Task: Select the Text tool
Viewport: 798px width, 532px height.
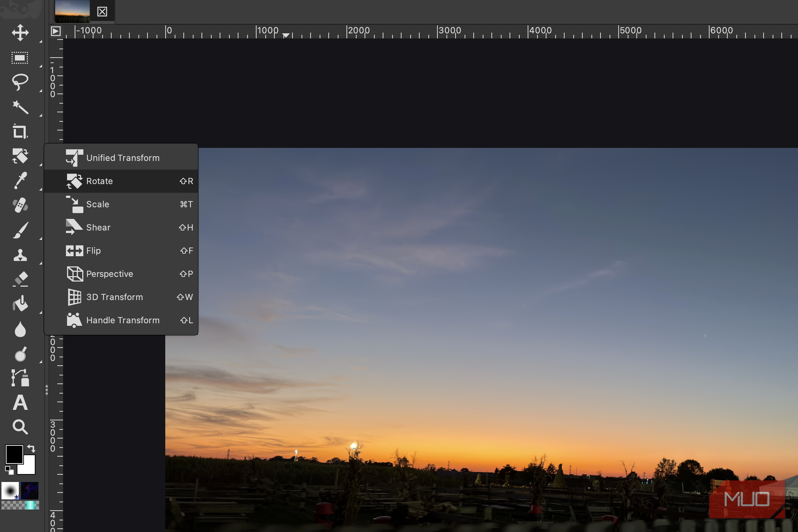Action: [20, 403]
